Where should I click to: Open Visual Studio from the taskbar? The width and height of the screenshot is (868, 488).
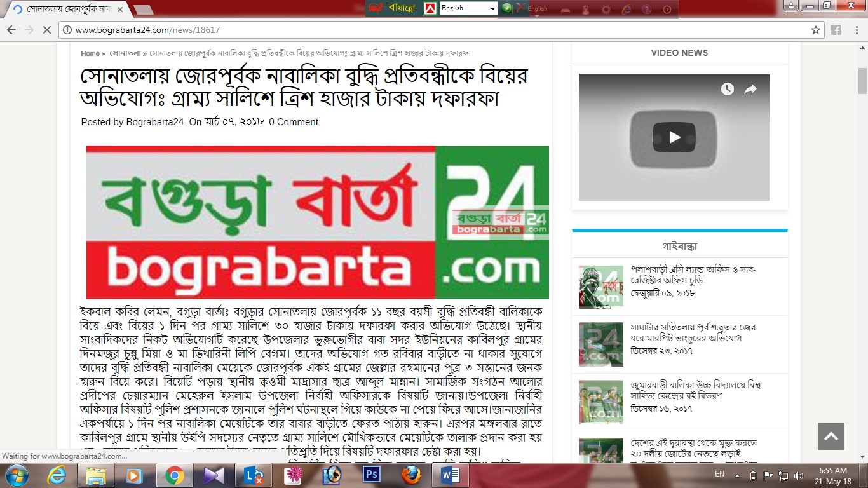(214, 475)
